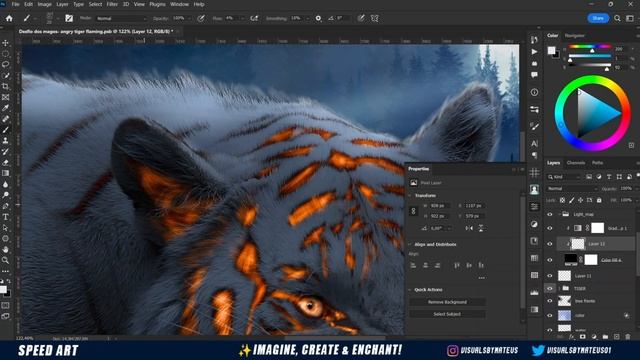
Task: Select the Hand tool
Action: pos(5,249)
